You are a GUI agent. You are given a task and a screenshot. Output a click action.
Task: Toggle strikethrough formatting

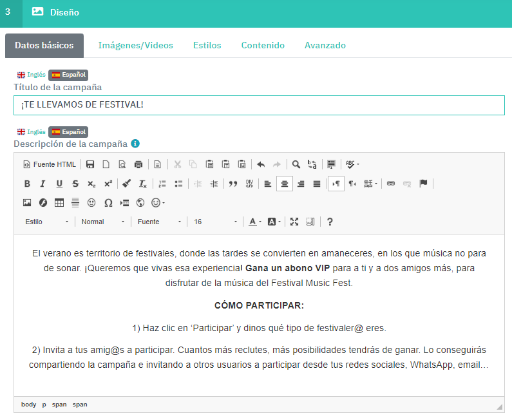click(75, 184)
